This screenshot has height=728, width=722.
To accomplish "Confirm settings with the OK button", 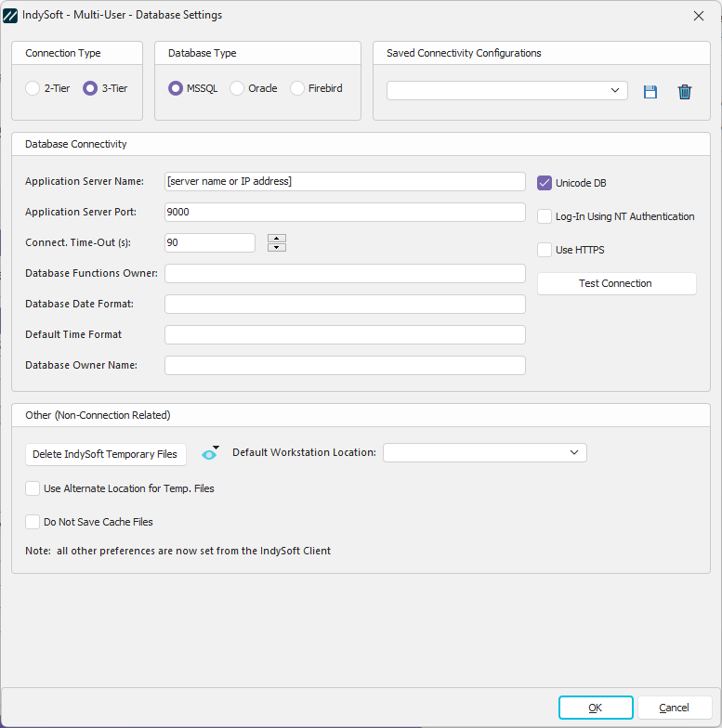I will pos(596,708).
